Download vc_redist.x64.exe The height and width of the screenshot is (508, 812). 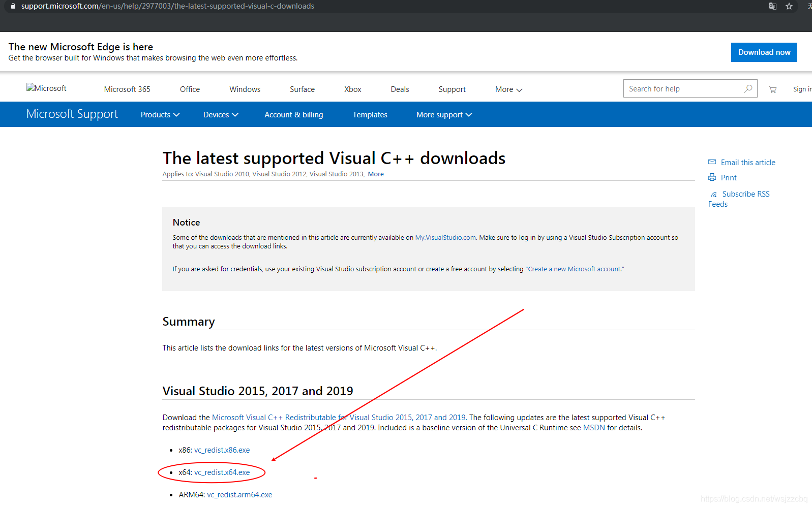coord(222,472)
